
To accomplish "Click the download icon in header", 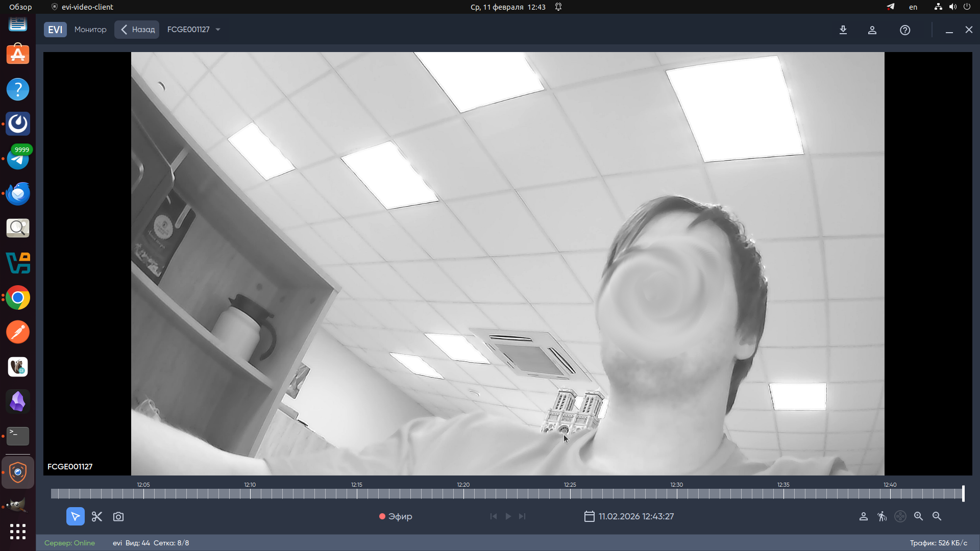I will (x=843, y=30).
